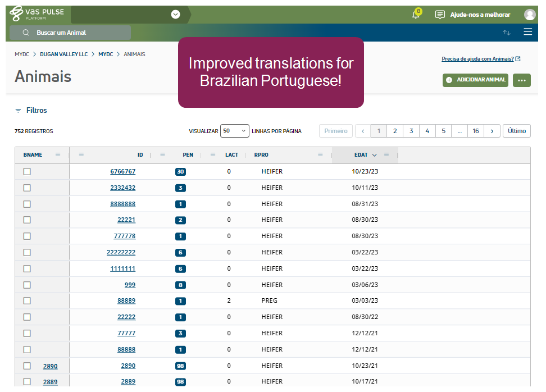Click the three-dots more options button

point(521,80)
